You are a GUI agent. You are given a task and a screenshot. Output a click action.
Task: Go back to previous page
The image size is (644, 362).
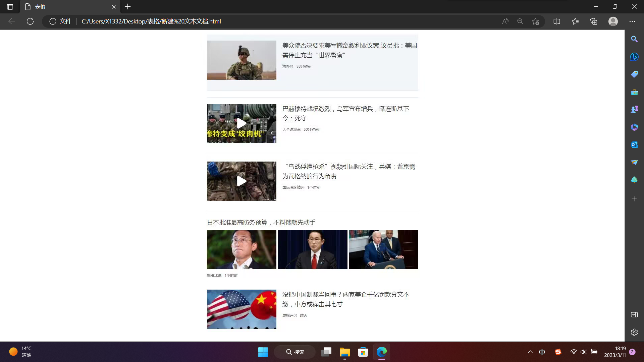pyautogui.click(x=12, y=21)
